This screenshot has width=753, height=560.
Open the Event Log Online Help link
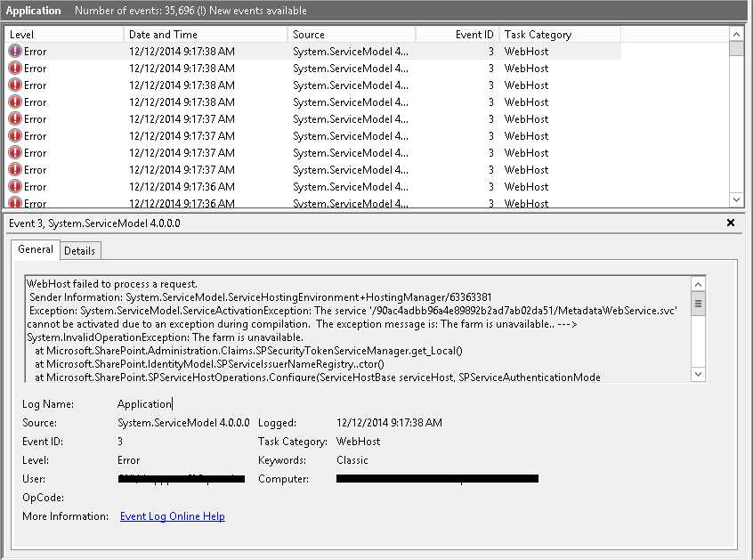pos(173,516)
